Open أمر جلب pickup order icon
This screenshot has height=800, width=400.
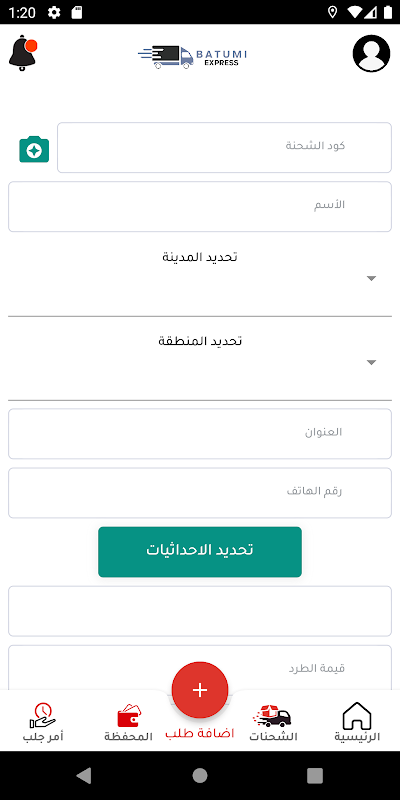tap(43, 721)
